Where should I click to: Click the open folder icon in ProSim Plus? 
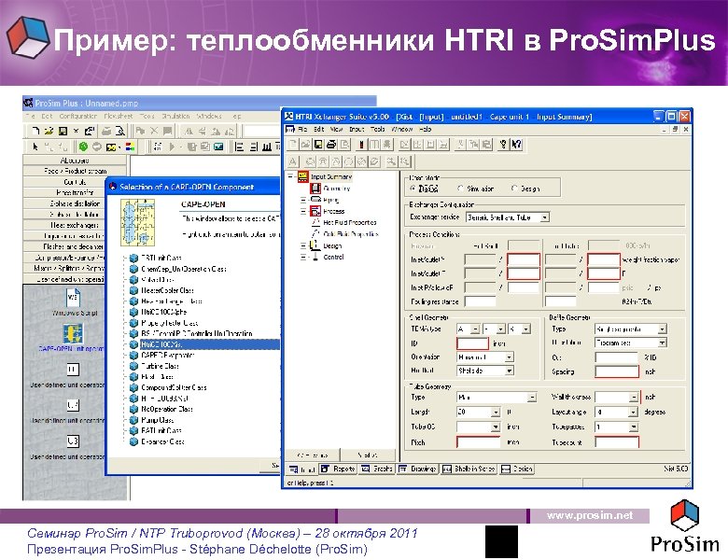tap(49, 132)
